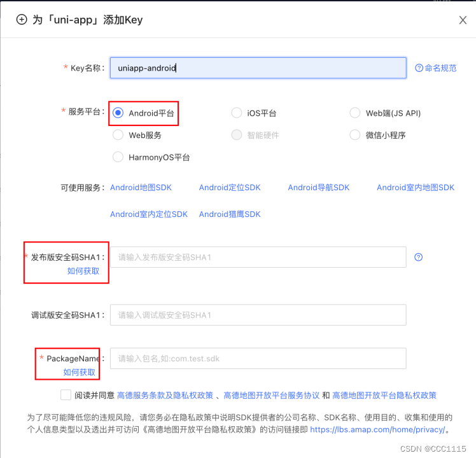Click the plus circle icon beside the title
Screen dimensions: 476x458
(22, 20)
